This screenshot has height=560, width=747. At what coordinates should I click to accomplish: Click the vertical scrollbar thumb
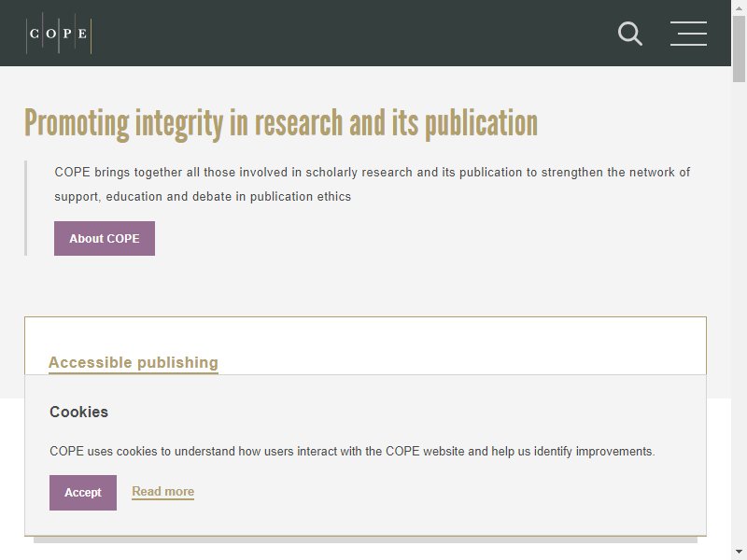739,49
